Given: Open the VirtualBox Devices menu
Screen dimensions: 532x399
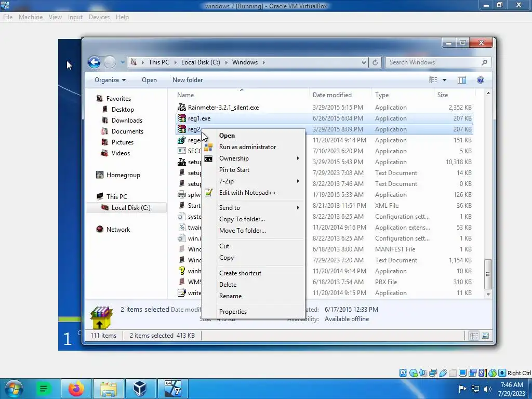Looking at the screenshot, I should 99,17.
